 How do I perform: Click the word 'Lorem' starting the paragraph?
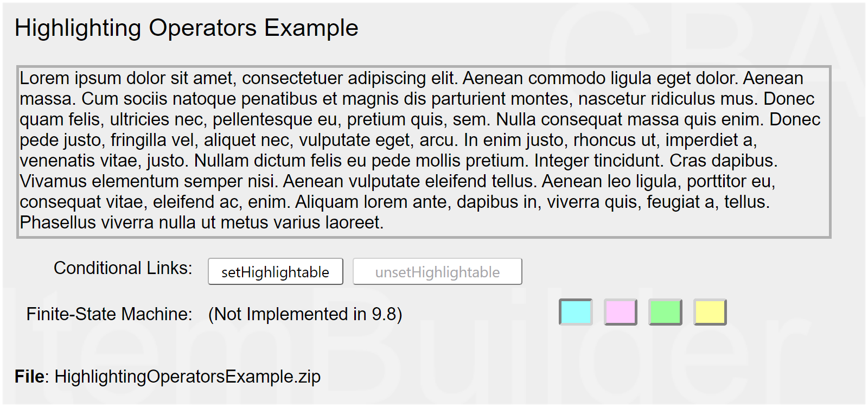pos(44,79)
